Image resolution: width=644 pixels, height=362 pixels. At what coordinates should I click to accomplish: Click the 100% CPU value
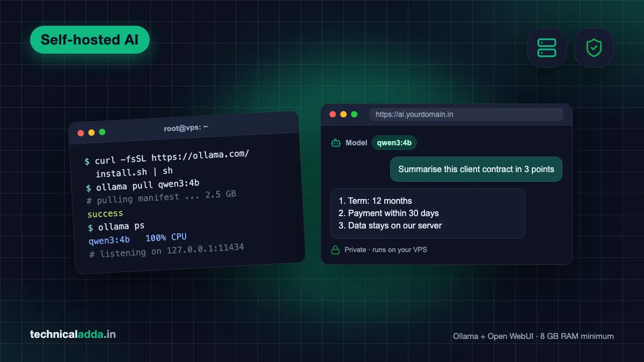point(166,238)
